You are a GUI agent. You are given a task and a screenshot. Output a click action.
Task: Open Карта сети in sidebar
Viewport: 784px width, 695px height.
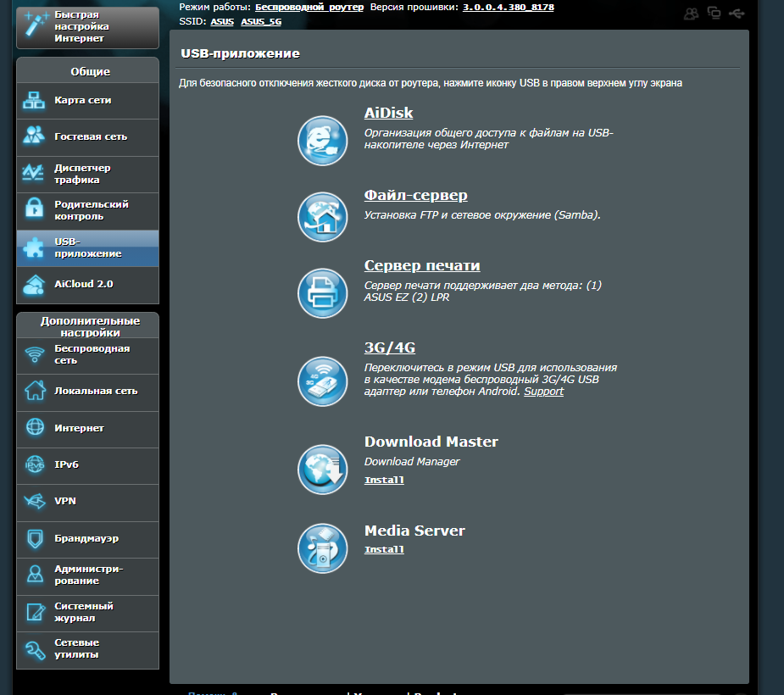87,101
